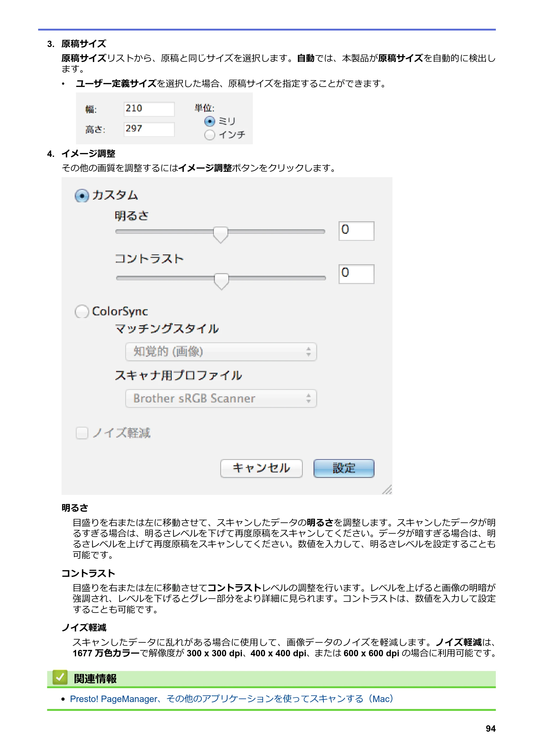Select the インチ unit radio button
Image resolution: width=534 pixels, height=756 pixels.
(x=209, y=135)
